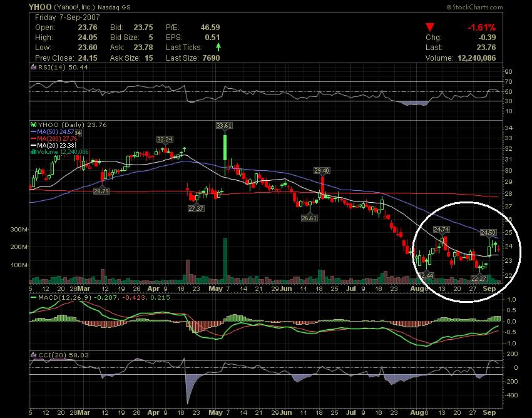This screenshot has height=418, width=532.
Task: Select the MA(20) 23.38 legend entry
Action: 52,145
